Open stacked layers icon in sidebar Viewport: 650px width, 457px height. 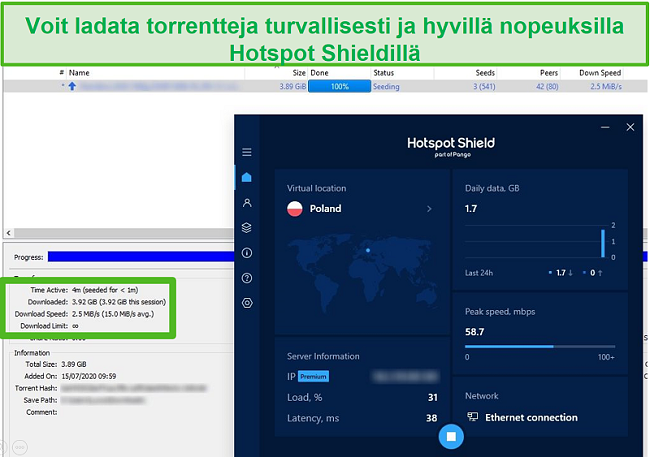[247, 228]
